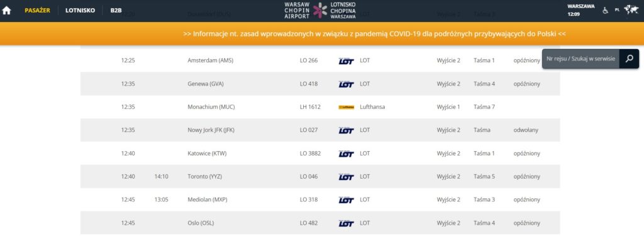Go to the home page icon
Viewport: 644px width, 236px height.
(6, 11)
